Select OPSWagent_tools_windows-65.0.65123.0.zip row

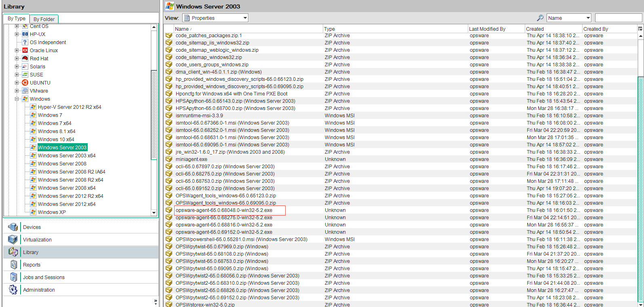tap(401, 196)
